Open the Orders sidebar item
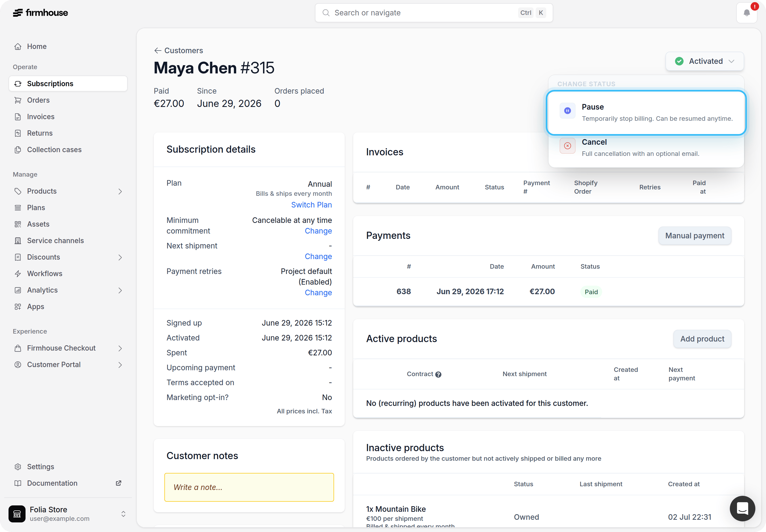The height and width of the screenshot is (532, 766). click(x=68, y=100)
